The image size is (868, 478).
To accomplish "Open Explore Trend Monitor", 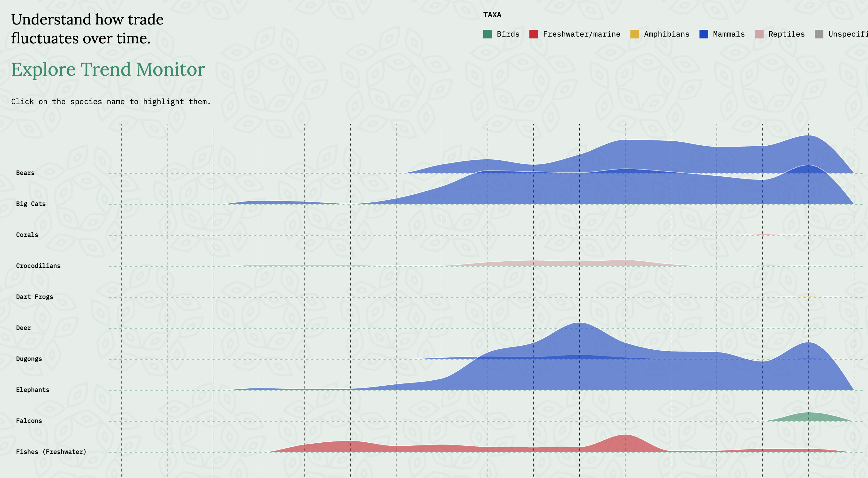I will (108, 70).
